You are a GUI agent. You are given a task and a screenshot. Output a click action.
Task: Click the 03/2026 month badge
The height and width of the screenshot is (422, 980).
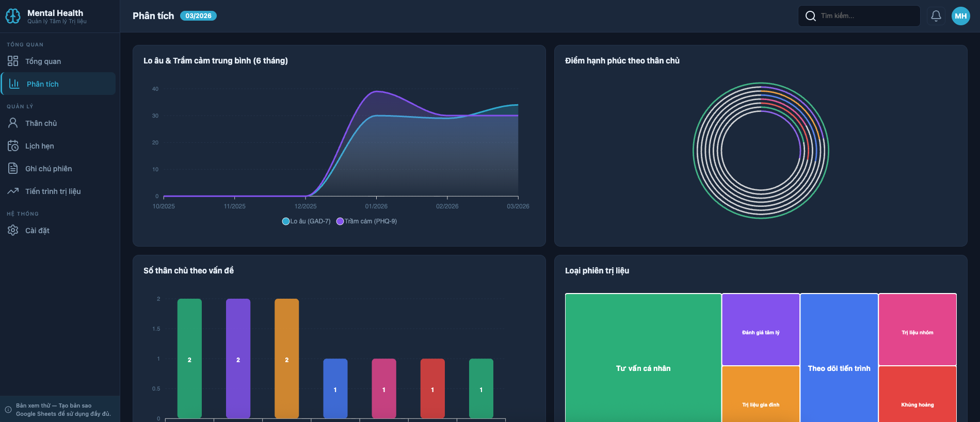198,16
